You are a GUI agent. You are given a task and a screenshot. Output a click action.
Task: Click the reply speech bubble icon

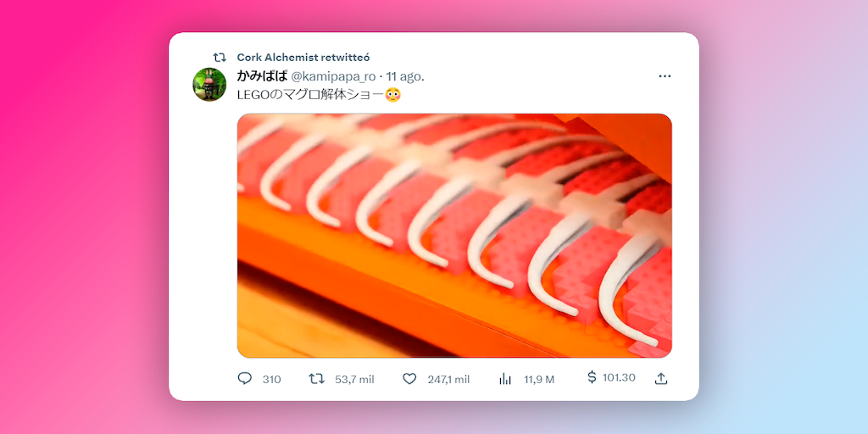point(245,379)
